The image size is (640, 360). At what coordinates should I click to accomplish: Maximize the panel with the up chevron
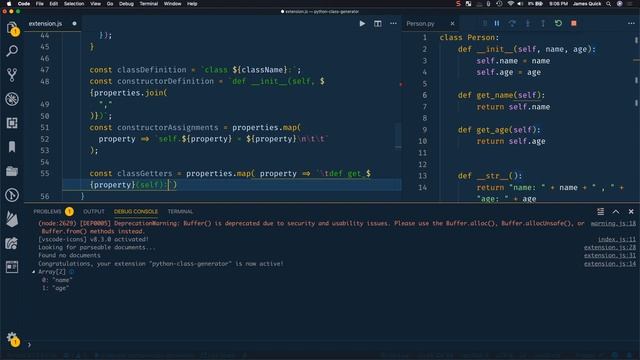(616, 211)
